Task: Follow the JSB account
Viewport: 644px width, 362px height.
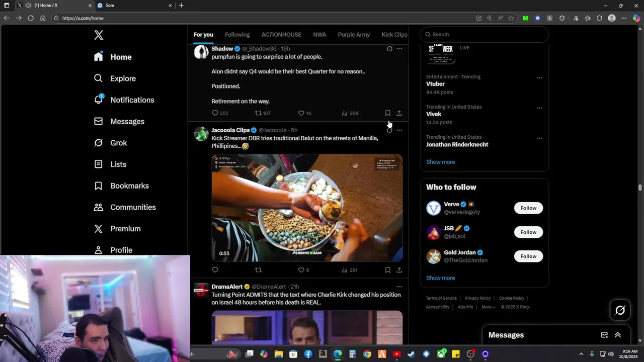Action: click(528, 232)
